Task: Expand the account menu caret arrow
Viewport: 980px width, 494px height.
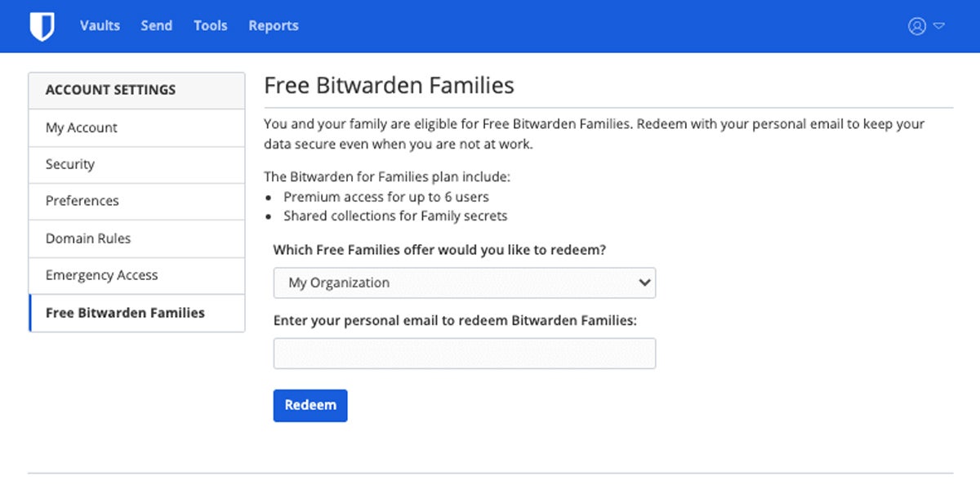Action: 939,26
